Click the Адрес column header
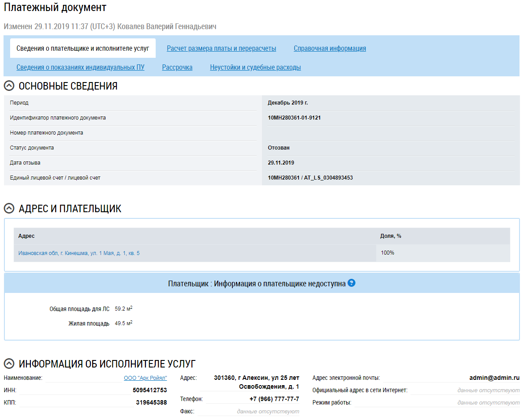This screenshot has height=420, width=527. click(x=26, y=236)
